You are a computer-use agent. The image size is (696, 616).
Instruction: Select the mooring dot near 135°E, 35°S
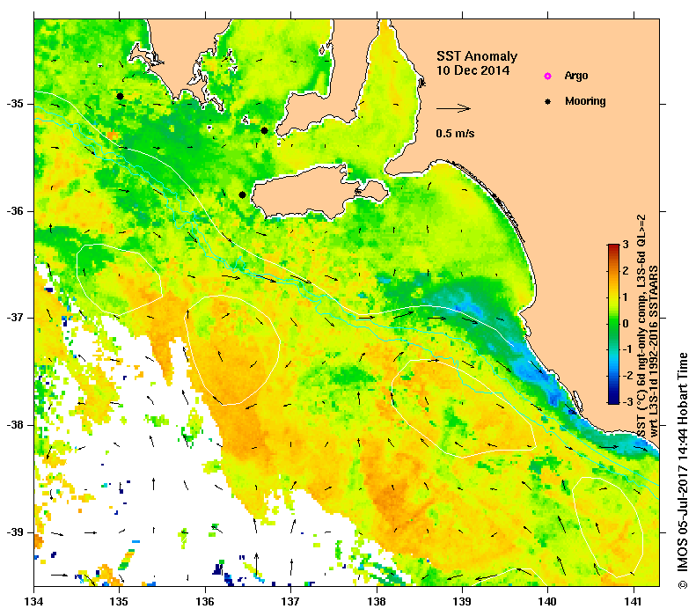tap(120, 96)
